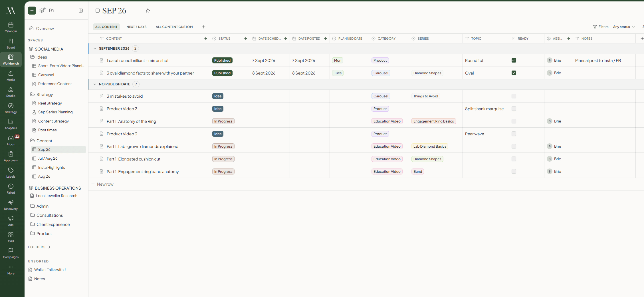Switch to the Next 7 Days tab
Viewport: 644px width, 297px height.
click(136, 27)
